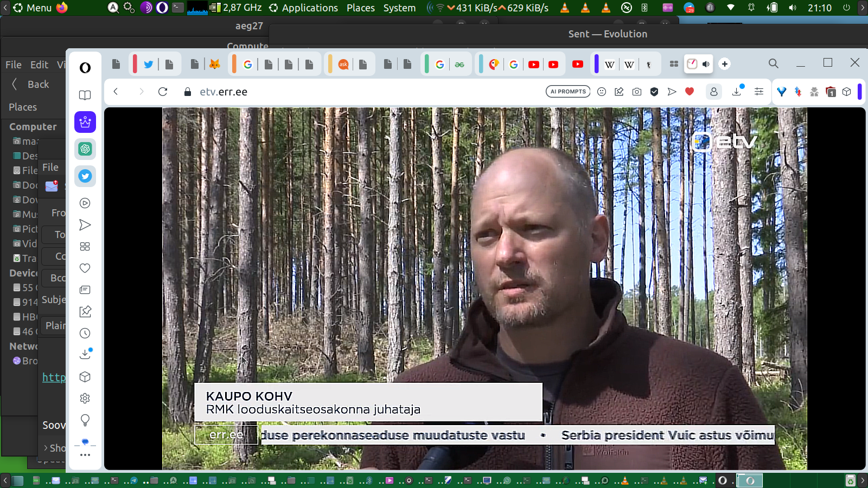Open a new tab with plus button
The image size is (868, 488).
(x=725, y=64)
